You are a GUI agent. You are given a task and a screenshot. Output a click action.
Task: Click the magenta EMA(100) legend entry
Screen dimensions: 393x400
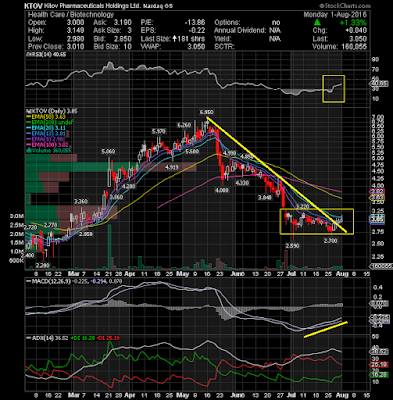pos(48,145)
